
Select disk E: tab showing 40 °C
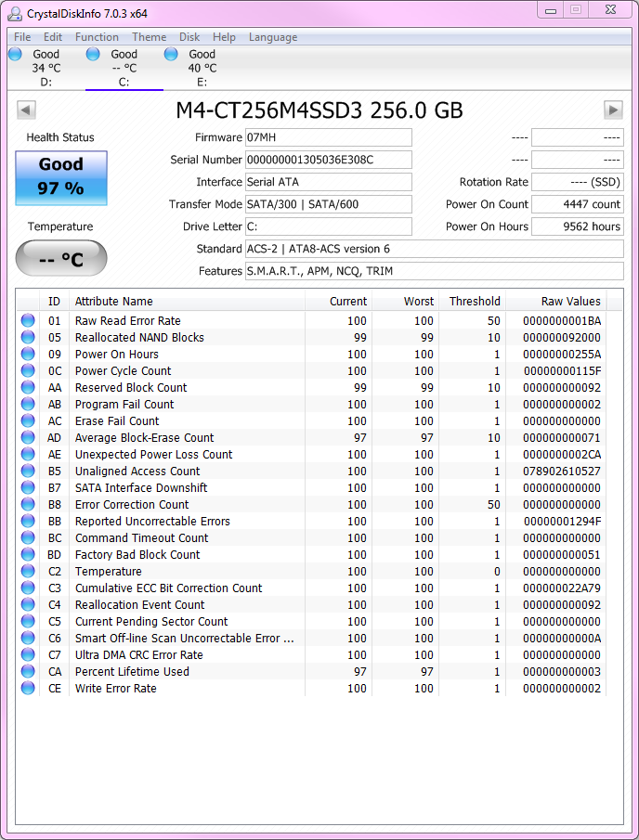(202, 68)
